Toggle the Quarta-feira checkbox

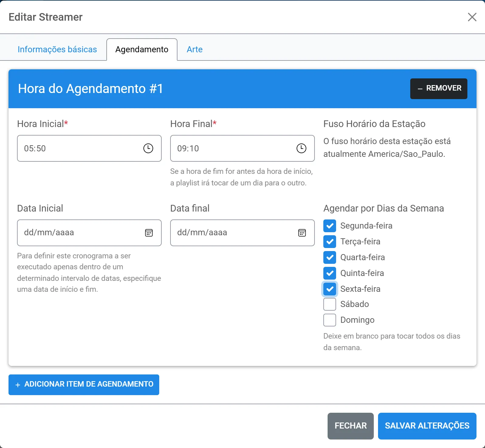point(330,257)
